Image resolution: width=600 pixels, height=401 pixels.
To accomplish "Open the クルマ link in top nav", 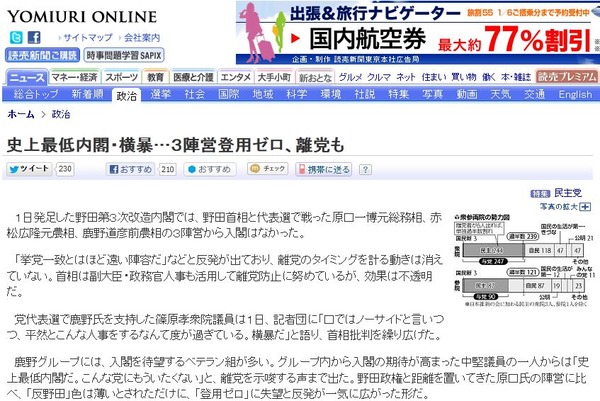I will point(379,77).
